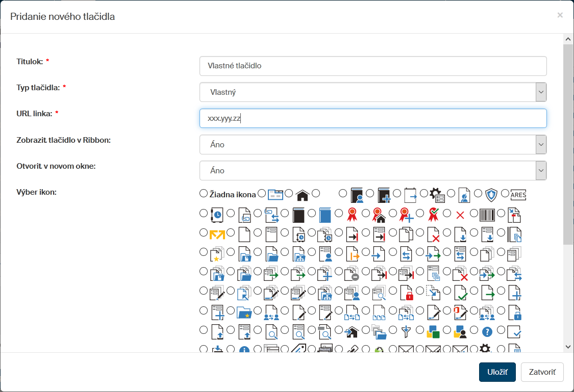The image size is (574, 392).
Task: Click into the Titulok text field
Action: pyautogui.click(x=372, y=66)
